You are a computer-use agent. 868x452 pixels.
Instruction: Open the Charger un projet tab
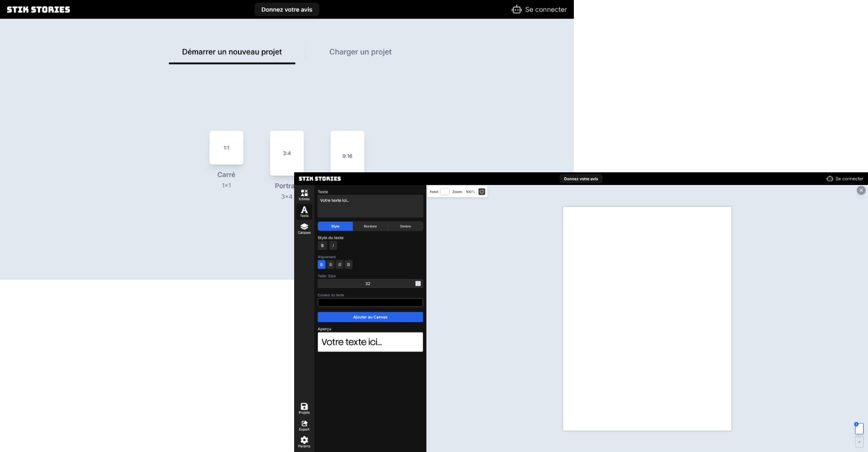point(360,52)
